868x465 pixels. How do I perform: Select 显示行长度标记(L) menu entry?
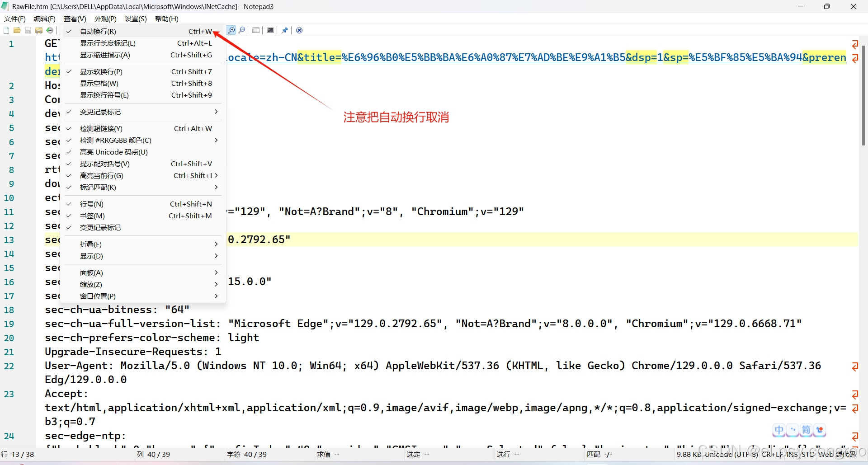[143, 43]
